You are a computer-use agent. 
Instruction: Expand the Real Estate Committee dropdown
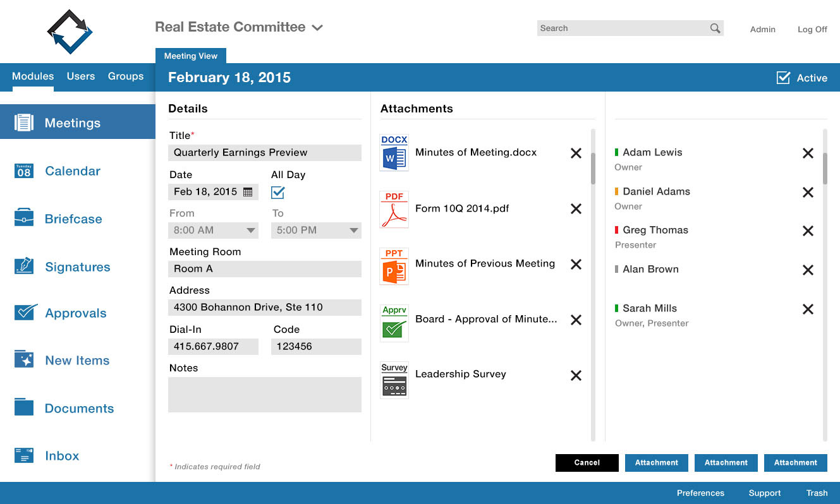tap(317, 28)
